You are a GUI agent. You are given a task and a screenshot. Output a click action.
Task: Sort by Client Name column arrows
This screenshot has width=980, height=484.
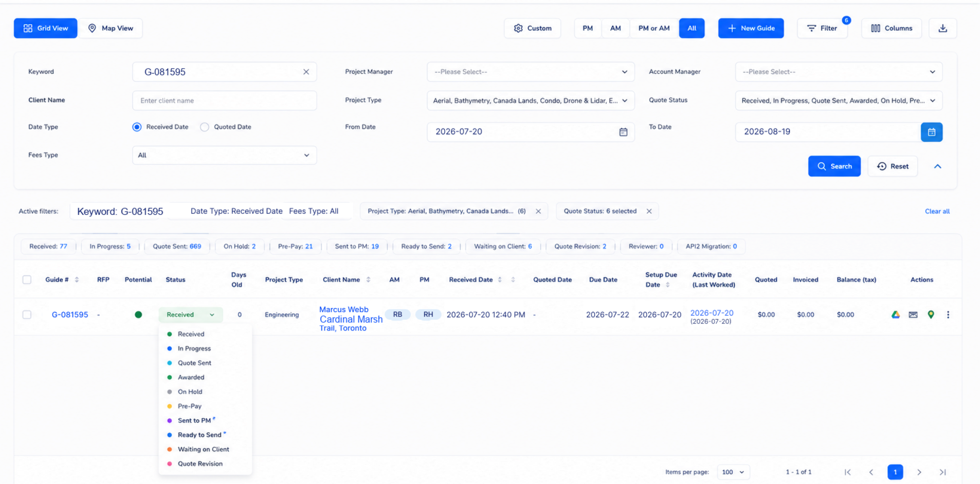[368, 280]
